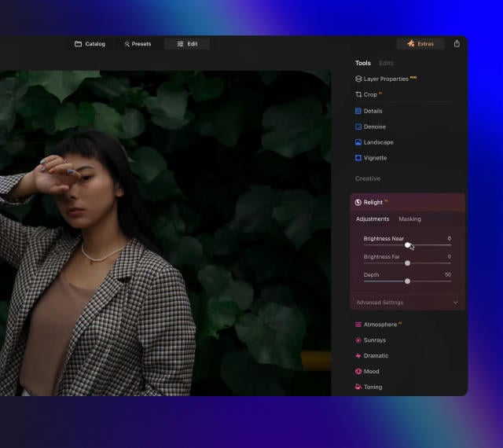Click the Depth label
Viewport: 503px width, 448px height.
(371, 275)
